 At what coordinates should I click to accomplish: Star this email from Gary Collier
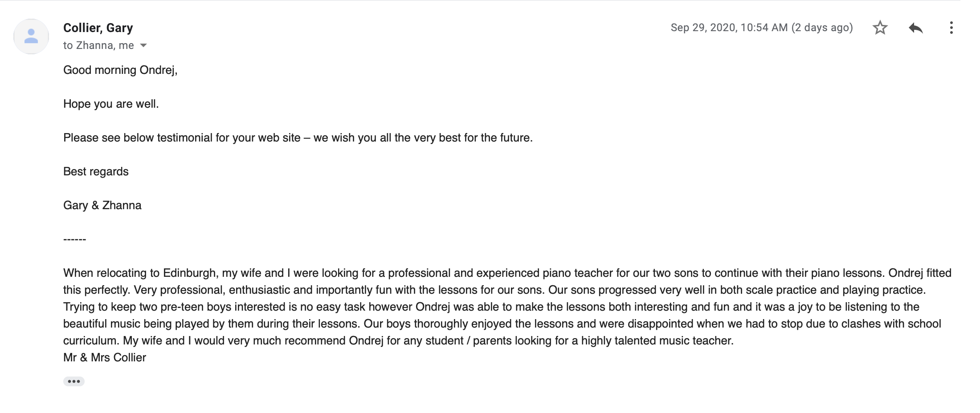pos(880,28)
